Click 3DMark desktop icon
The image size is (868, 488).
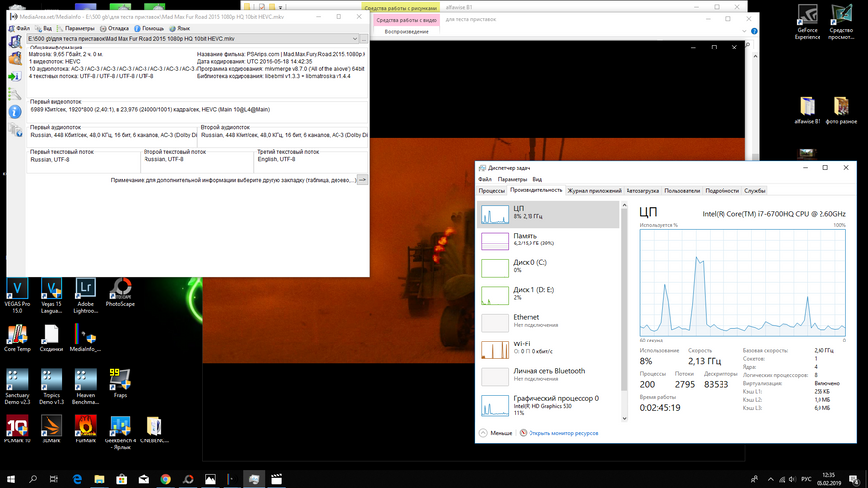50,430
